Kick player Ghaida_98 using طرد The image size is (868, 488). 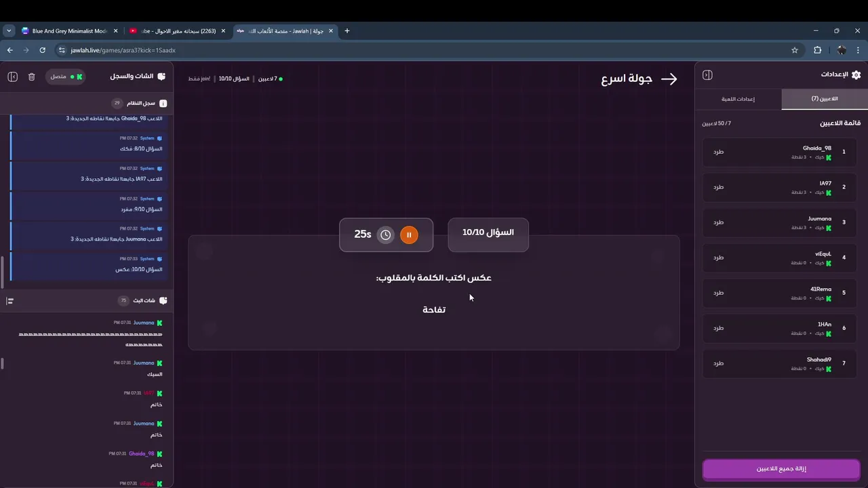[x=718, y=152]
